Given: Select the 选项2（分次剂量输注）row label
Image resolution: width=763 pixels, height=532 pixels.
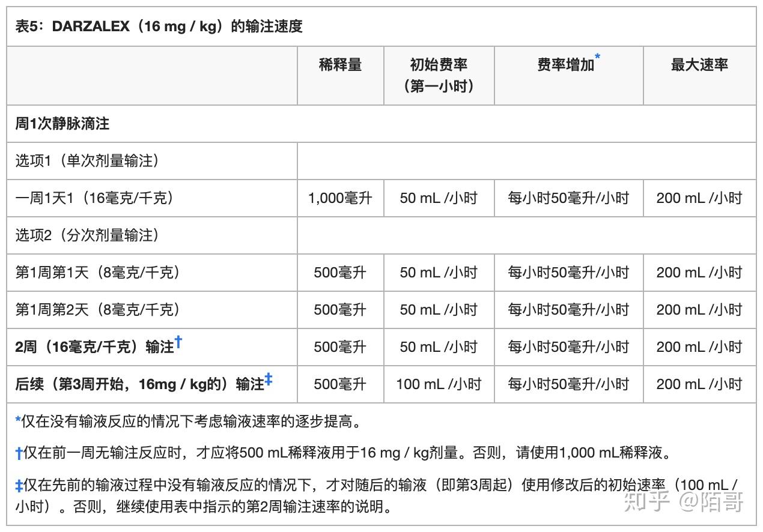Looking at the screenshot, I should click(87, 235).
